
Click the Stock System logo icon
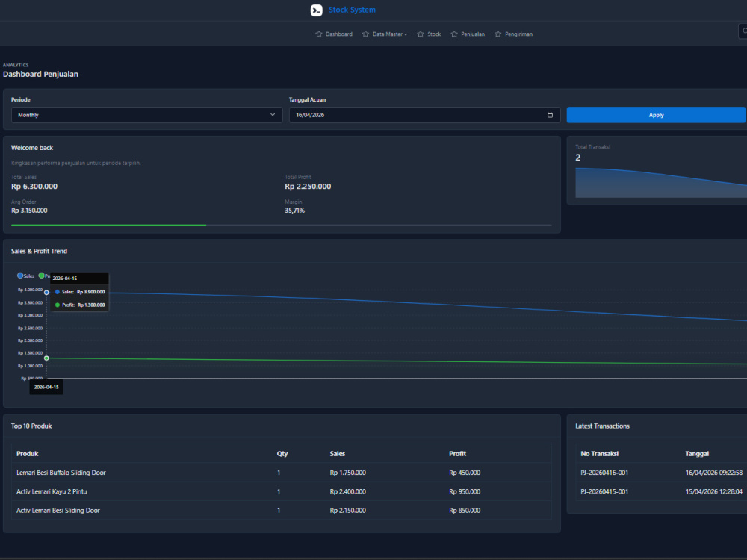click(316, 10)
